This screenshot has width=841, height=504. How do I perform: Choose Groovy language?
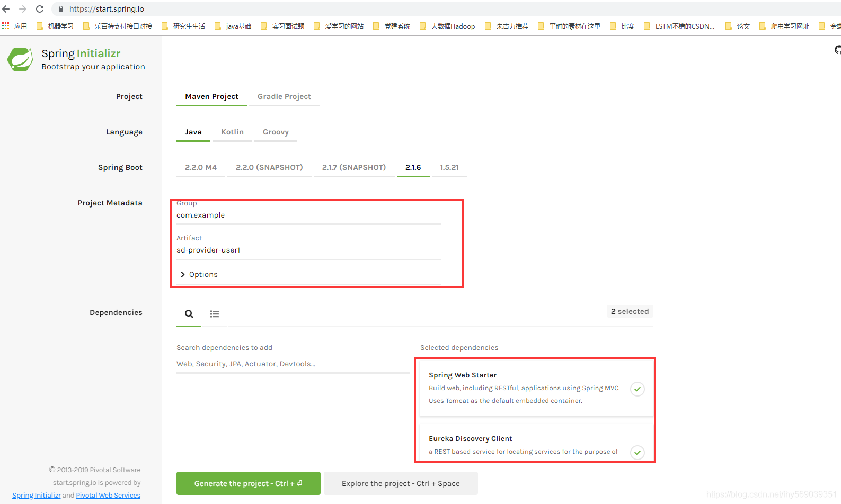(276, 132)
